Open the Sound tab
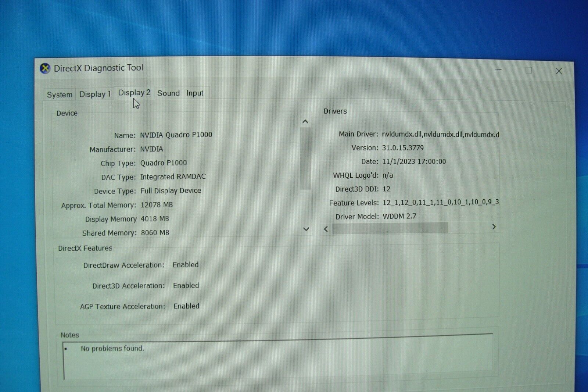This screenshot has height=392, width=588. [x=168, y=93]
